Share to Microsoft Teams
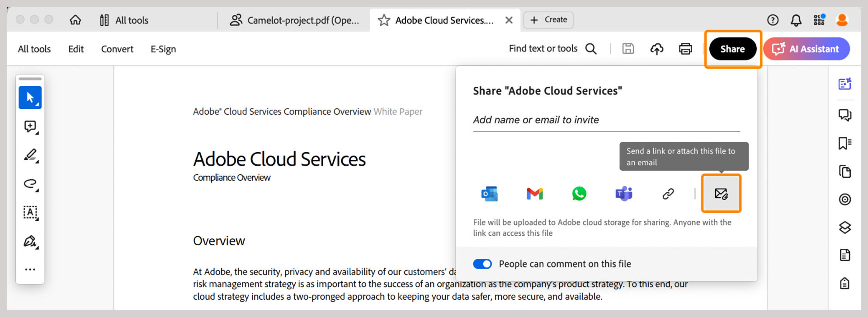 pos(624,194)
